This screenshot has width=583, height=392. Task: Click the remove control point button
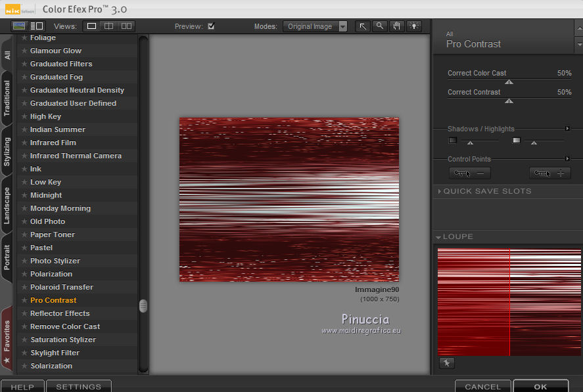pyautogui.click(x=469, y=173)
